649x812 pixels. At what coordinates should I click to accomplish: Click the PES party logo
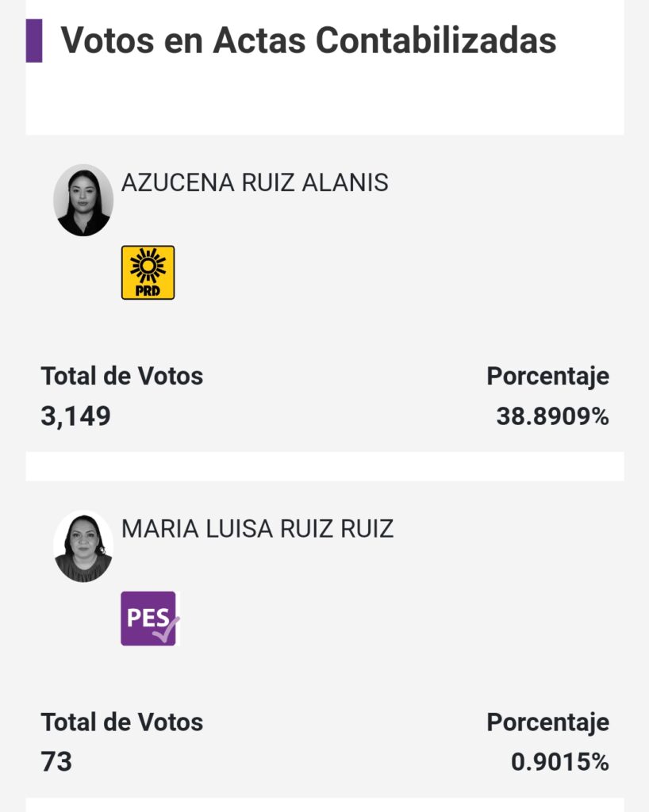pyautogui.click(x=150, y=619)
